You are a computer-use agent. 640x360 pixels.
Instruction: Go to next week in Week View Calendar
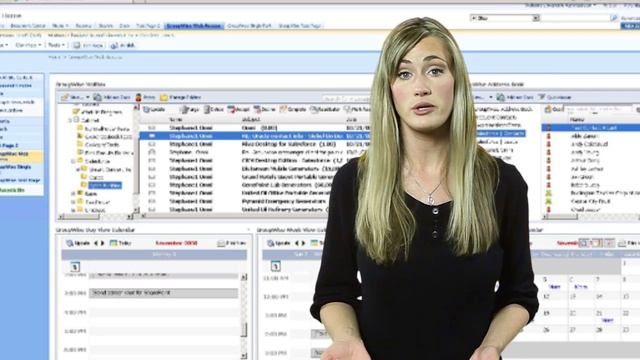point(303,243)
